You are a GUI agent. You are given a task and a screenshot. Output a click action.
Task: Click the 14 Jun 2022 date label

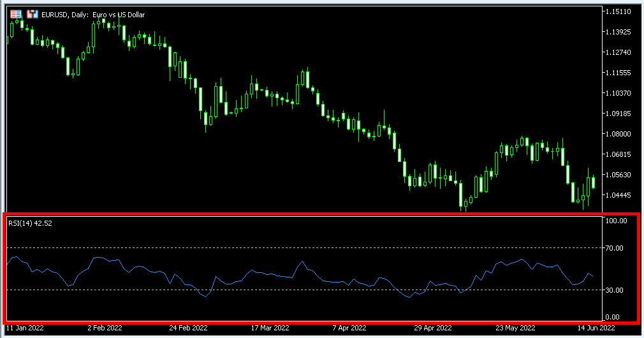click(596, 328)
